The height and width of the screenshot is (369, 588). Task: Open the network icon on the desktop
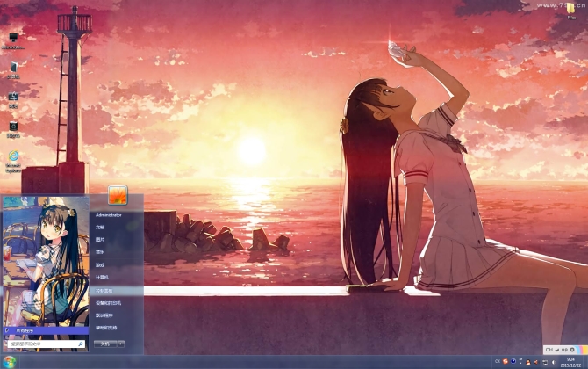pos(13,100)
